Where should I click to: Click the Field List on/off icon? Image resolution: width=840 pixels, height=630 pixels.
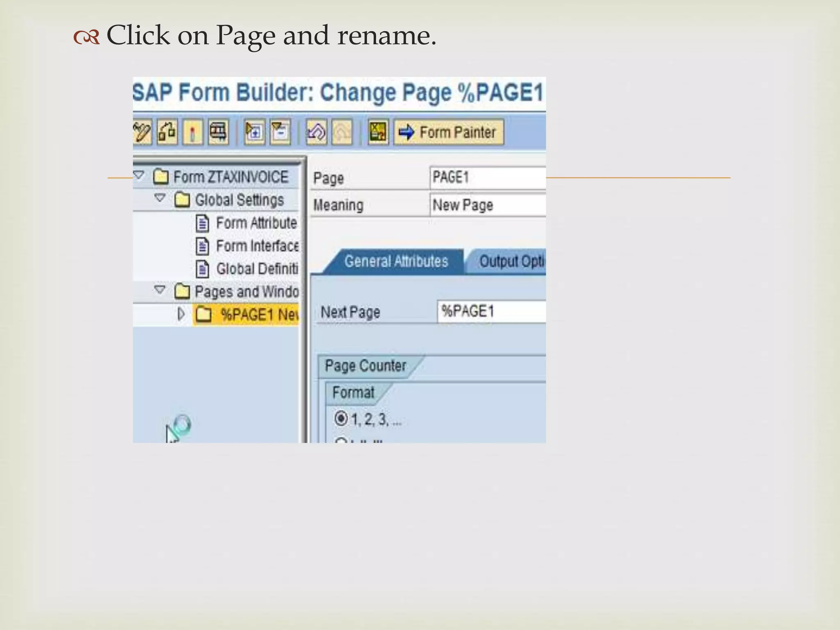coord(378,132)
